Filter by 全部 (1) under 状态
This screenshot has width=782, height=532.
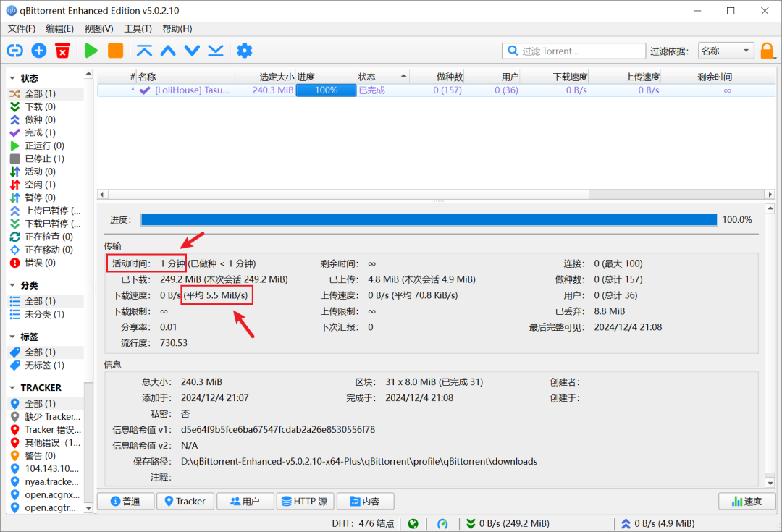click(x=46, y=94)
